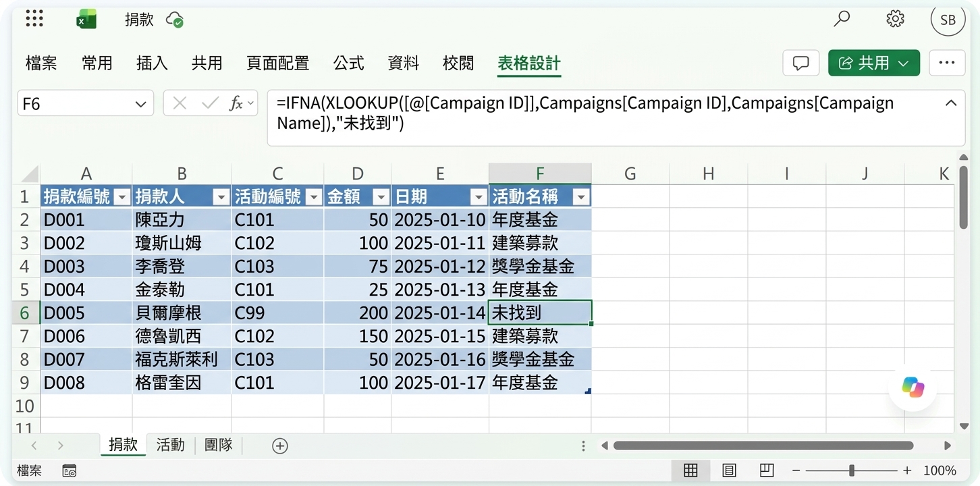Open settings via the gear icon
Image resolution: width=980 pixels, height=486 pixels.
(895, 19)
